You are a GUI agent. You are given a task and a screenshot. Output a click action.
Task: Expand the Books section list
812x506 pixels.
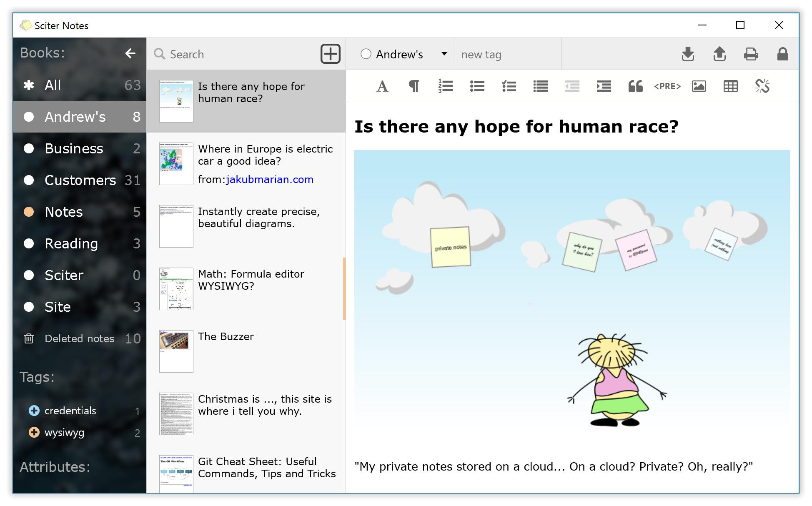[130, 53]
